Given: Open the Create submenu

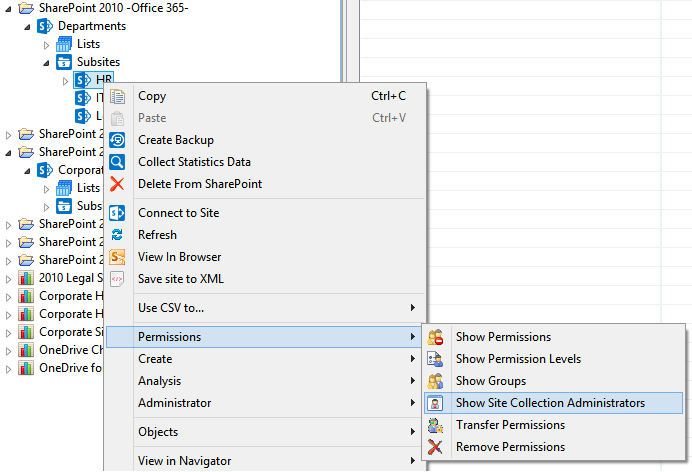Looking at the screenshot, I should tap(265, 359).
